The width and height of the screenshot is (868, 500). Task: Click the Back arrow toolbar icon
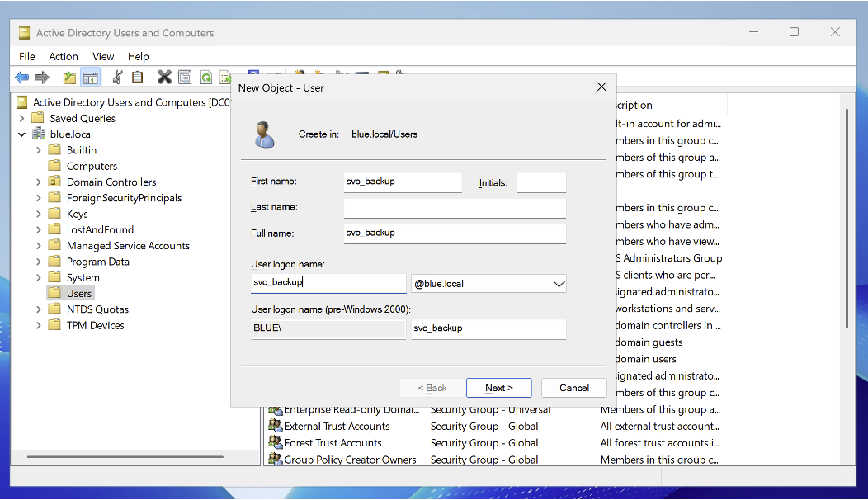22,78
